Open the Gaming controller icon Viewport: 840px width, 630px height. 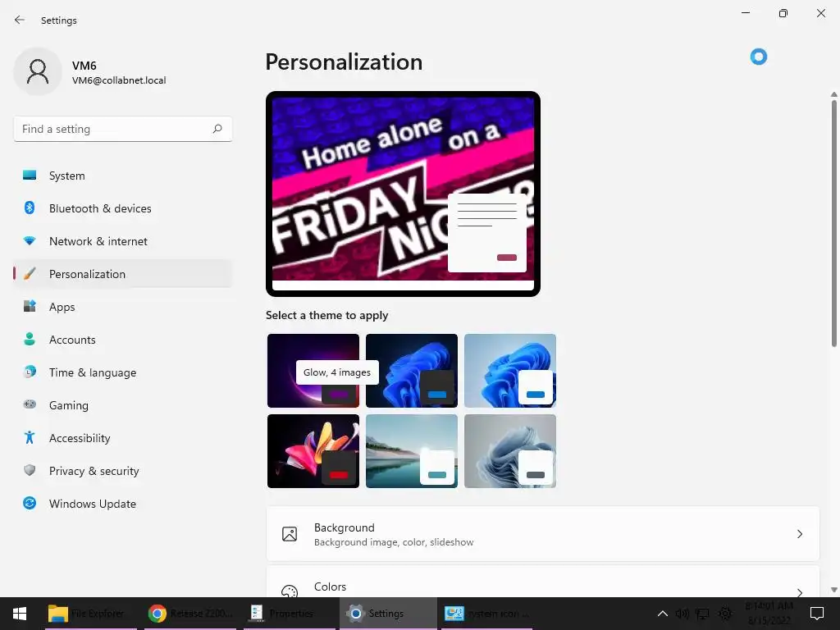tap(30, 404)
